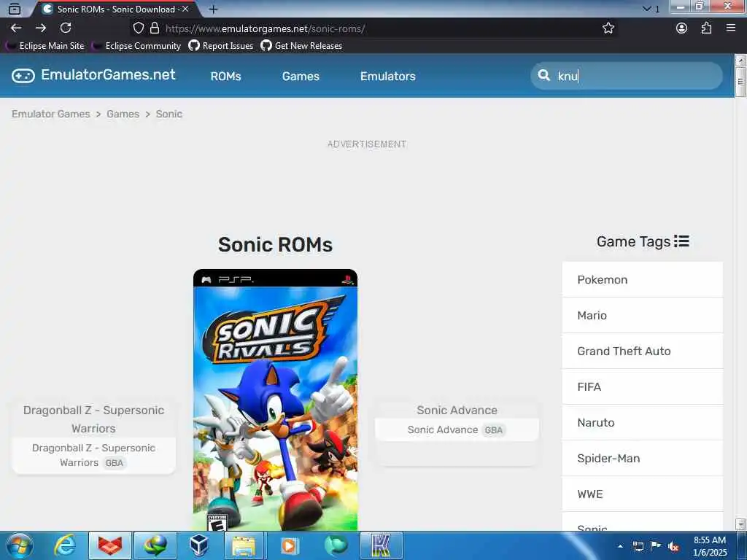The image size is (747, 560).
Task: Select the Grand Theft Auto tag
Action: (x=642, y=351)
